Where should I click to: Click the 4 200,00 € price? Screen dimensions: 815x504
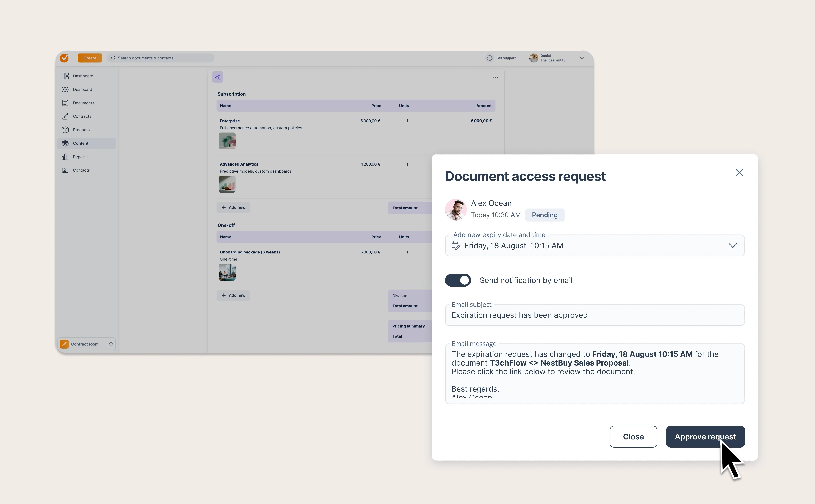click(x=370, y=164)
